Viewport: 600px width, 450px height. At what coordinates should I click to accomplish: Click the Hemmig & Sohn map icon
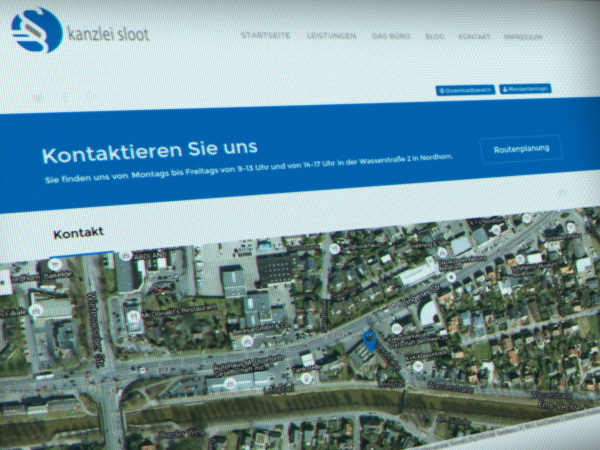(442, 253)
